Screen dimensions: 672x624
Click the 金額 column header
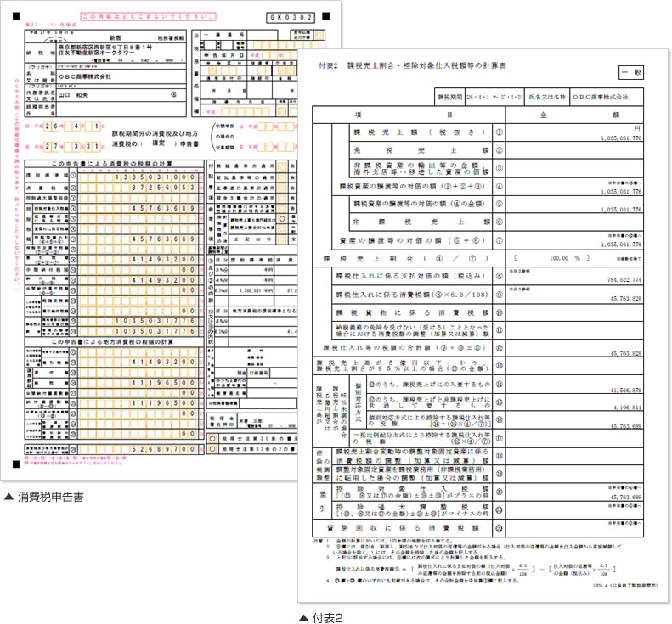tap(574, 115)
